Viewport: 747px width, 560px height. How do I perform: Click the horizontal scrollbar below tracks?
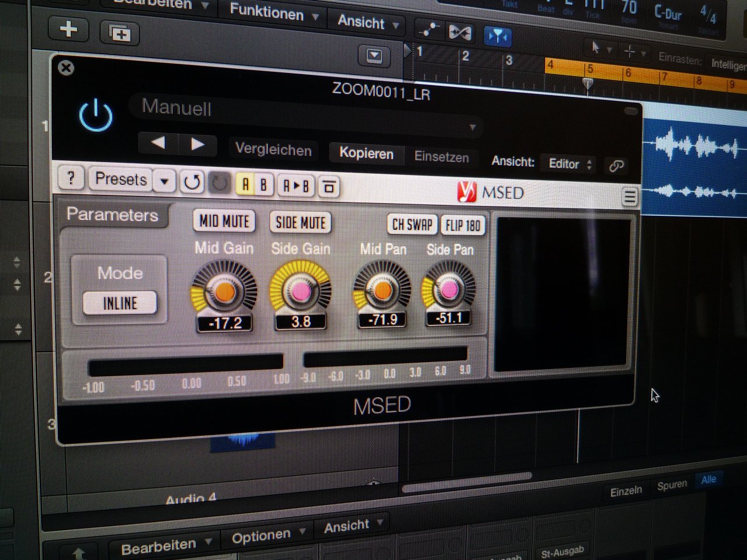point(467,482)
